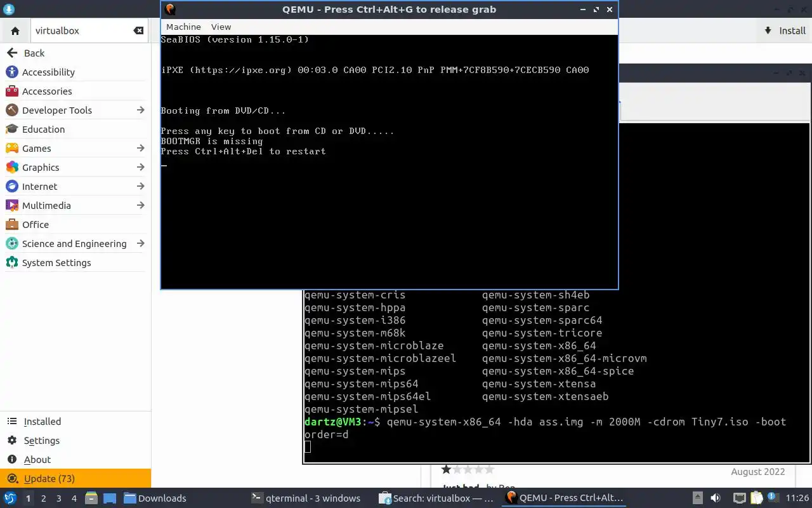Open the Accessories category
This screenshot has width=812, height=508.
[75, 91]
